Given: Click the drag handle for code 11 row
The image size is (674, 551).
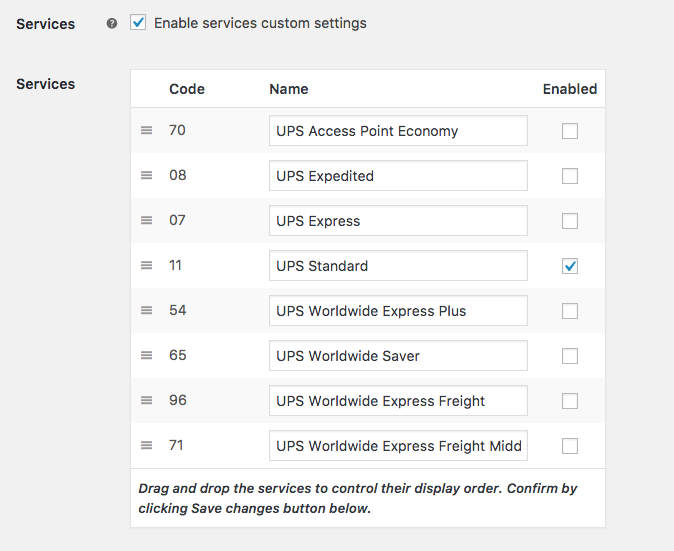Looking at the screenshot, I should point(147,265).
